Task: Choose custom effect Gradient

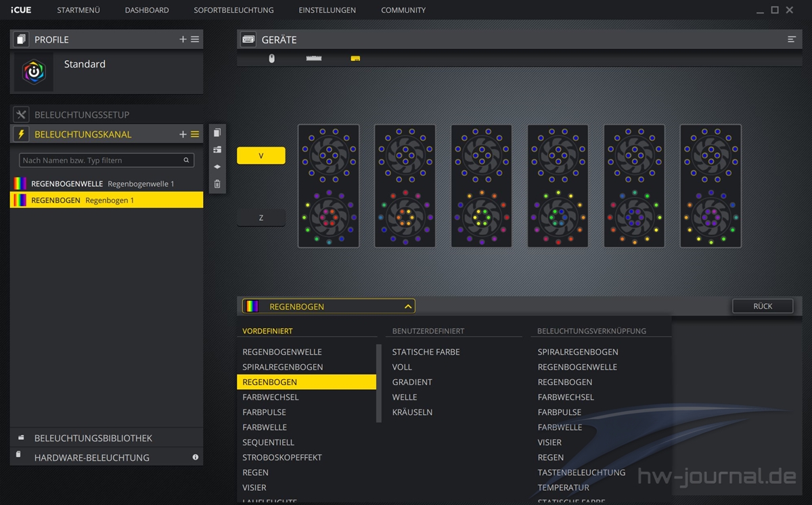Action: click(x=412, y=382)
